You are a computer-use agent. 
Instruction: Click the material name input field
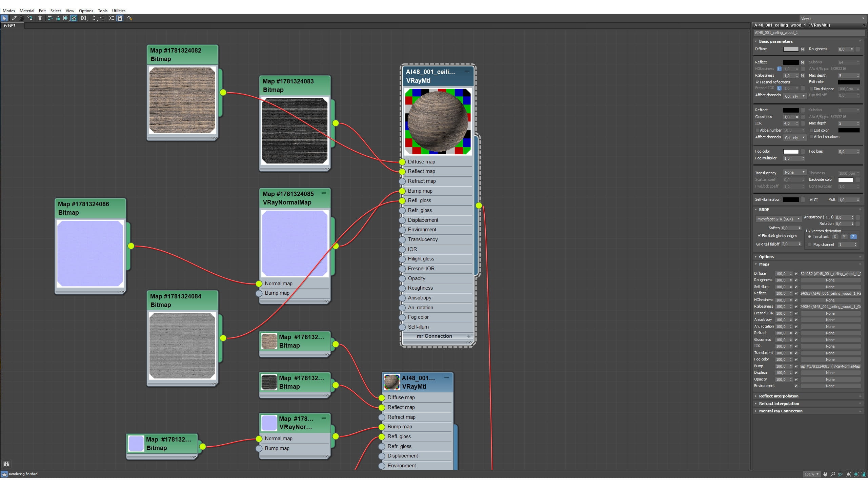pos(809,33)
